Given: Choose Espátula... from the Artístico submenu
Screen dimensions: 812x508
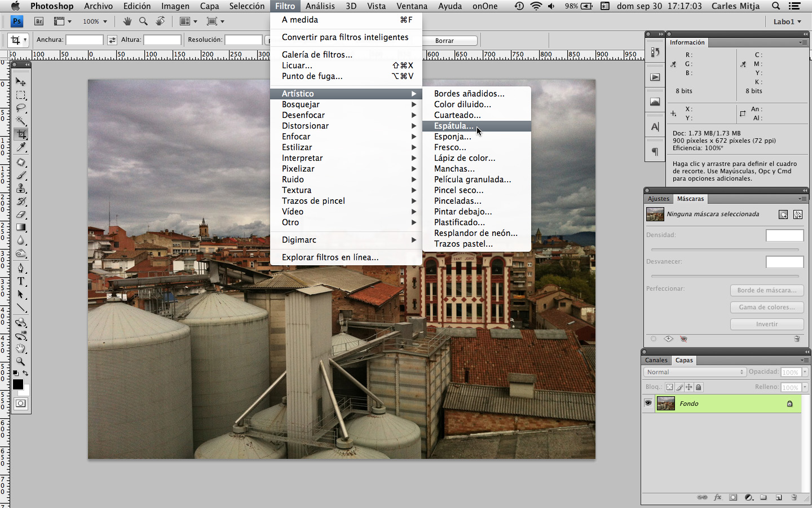Looking at the screenshot, I should (454, 126).
